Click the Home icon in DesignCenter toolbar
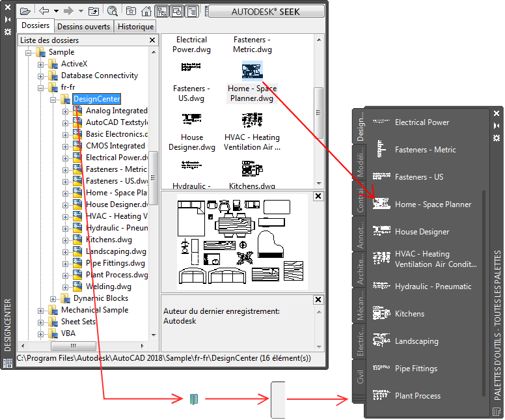Image resolution: width=505 pixels, height=420 pixels. coord(146,11)
